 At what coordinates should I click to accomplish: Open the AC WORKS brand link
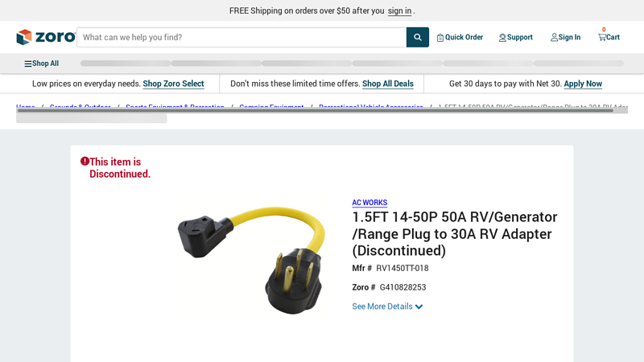click(369, 203)
